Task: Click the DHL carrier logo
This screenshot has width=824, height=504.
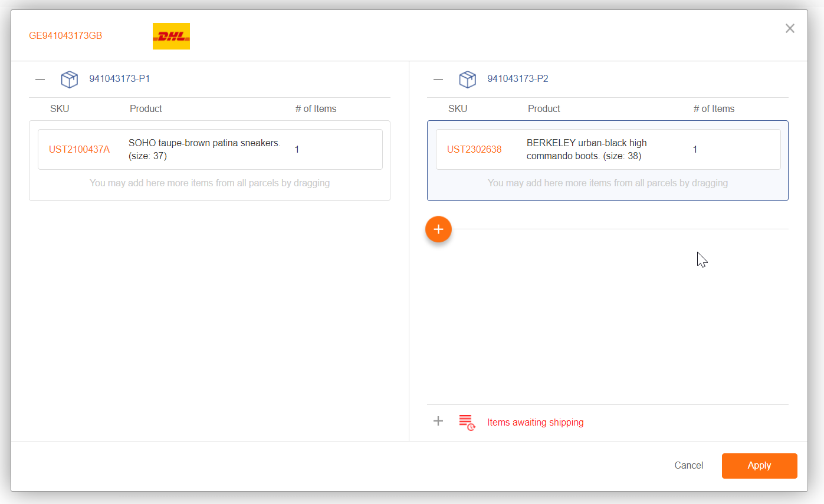Action: (171, 36)
